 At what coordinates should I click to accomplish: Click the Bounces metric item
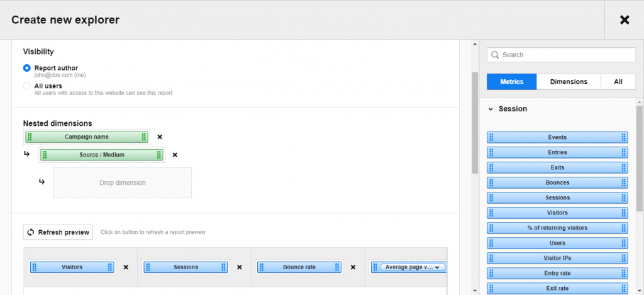point(557,182)
